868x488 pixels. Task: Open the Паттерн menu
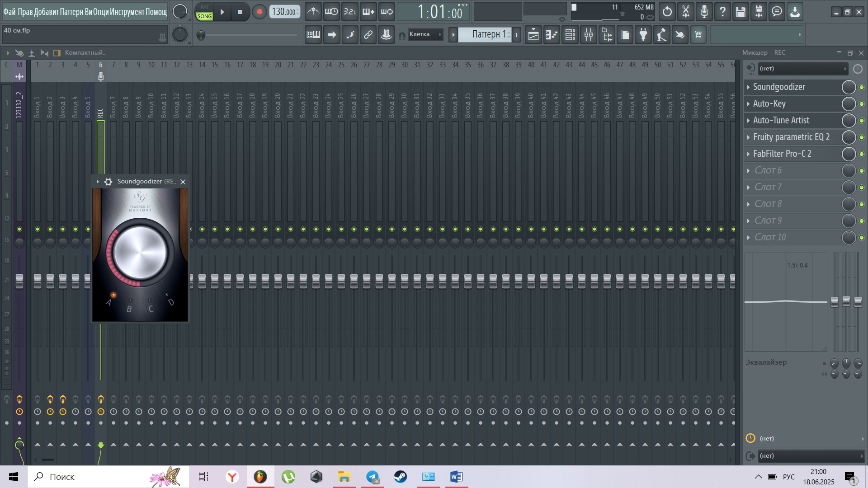71,12
